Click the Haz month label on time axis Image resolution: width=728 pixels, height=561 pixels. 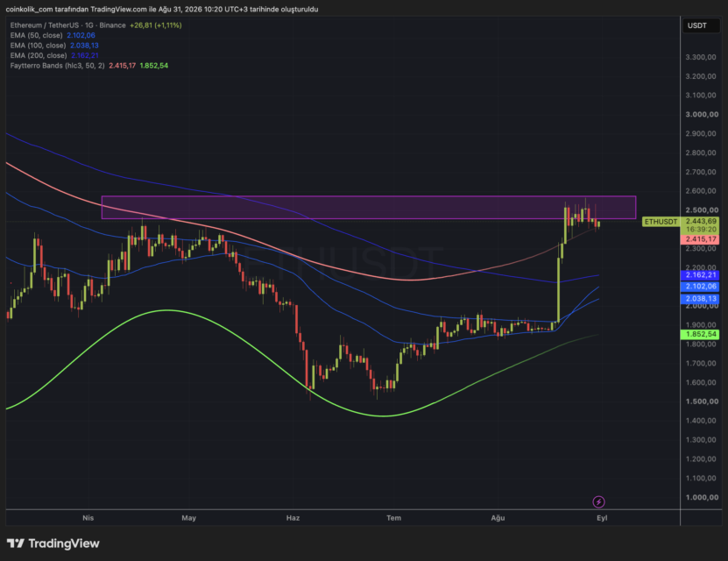tap(293, 518)
